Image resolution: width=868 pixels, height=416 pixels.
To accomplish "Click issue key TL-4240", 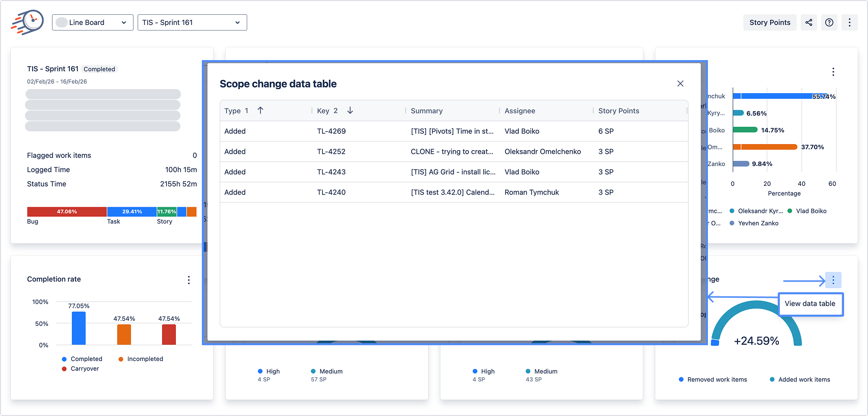I will (x=331, y=192).
